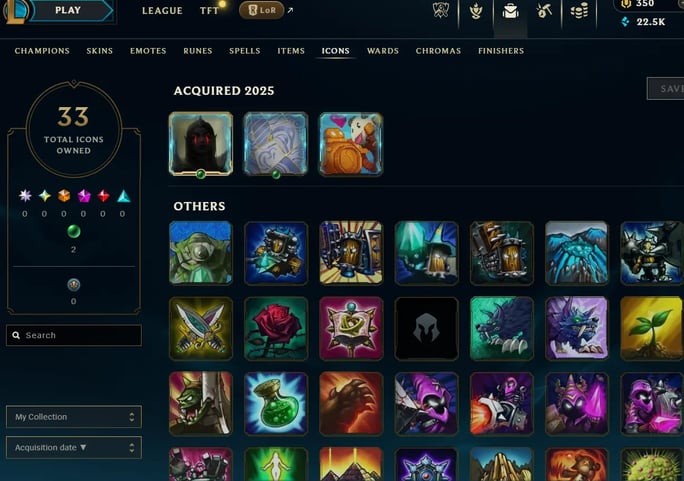This screenshot has width=684, height=481.
Task: Switch to the Chromas tab
Action: click(x=438, y=51)
